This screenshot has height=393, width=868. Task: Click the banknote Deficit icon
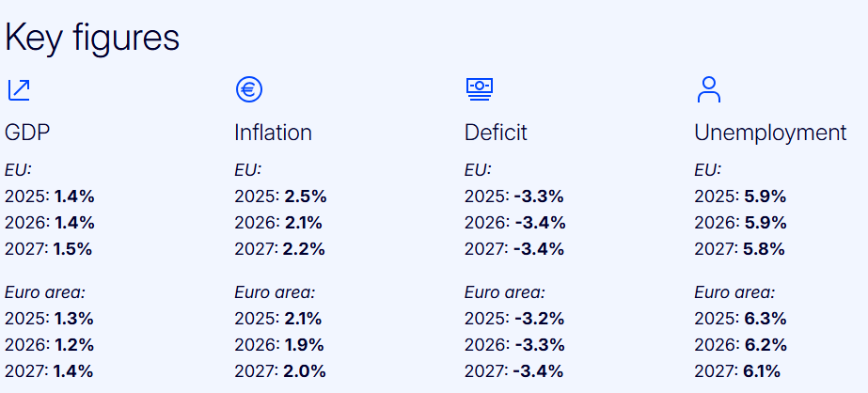[480, 89]
